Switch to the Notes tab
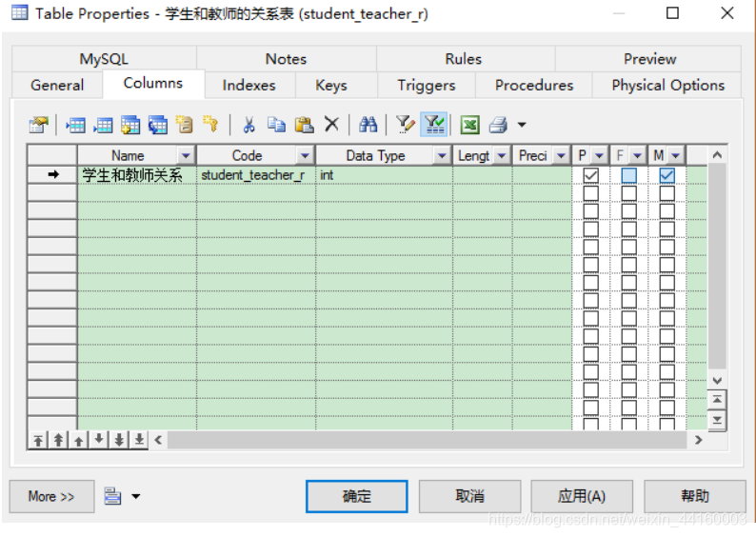This screenshot has width=756, height=537. tap(287, 59)
